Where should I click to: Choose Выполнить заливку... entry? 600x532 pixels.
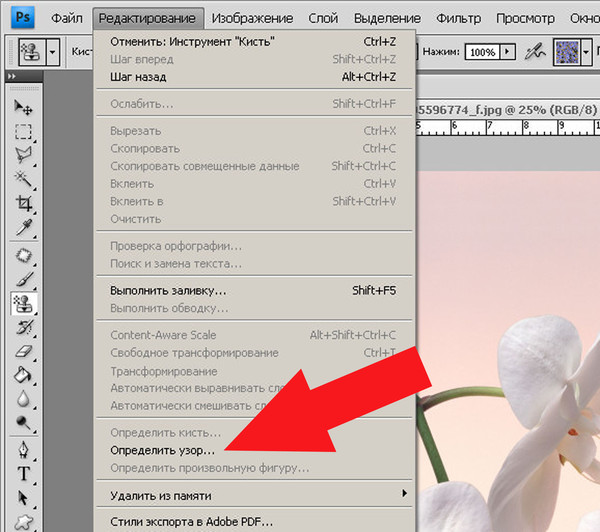pos(254,290)
